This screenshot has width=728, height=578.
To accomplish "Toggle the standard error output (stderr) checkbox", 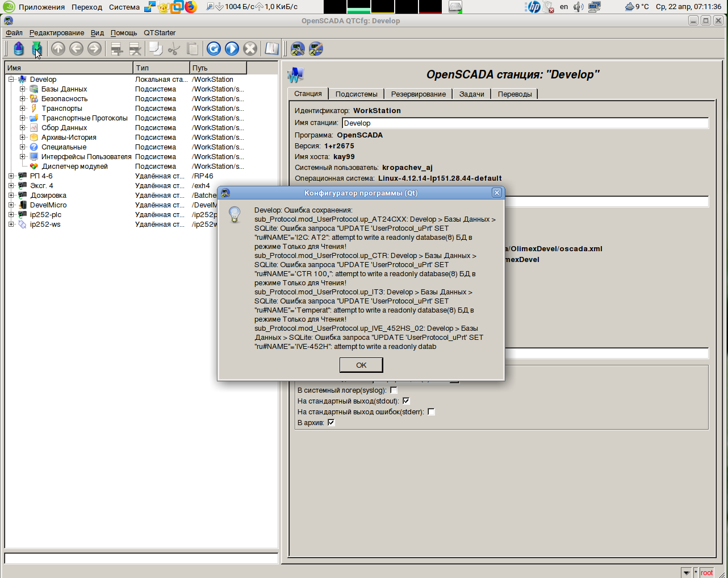I will [431, 412].
